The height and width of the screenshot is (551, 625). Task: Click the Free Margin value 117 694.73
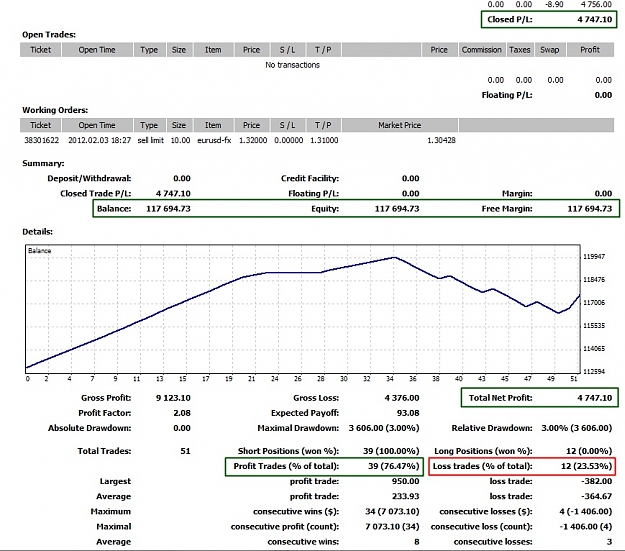(x=590, y=209)
